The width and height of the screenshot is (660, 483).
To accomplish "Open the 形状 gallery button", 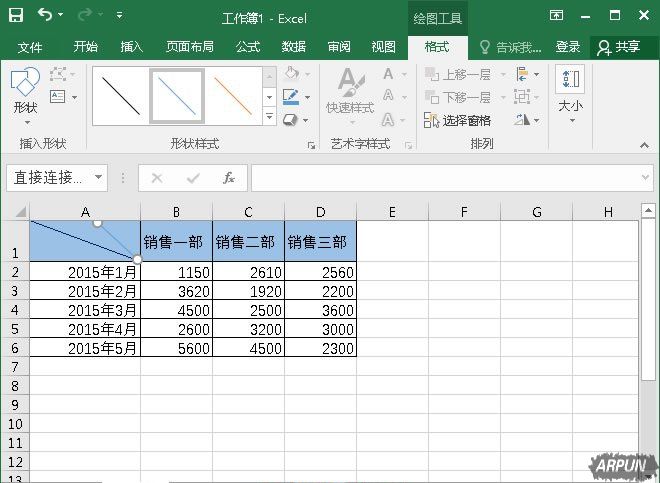I will click(x=26, y=96).
